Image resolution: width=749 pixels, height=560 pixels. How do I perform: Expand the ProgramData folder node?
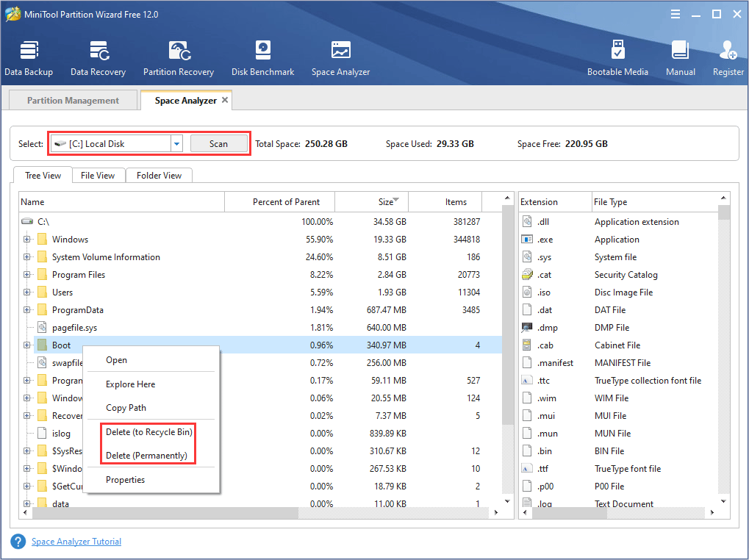click(x=26, y=310)
